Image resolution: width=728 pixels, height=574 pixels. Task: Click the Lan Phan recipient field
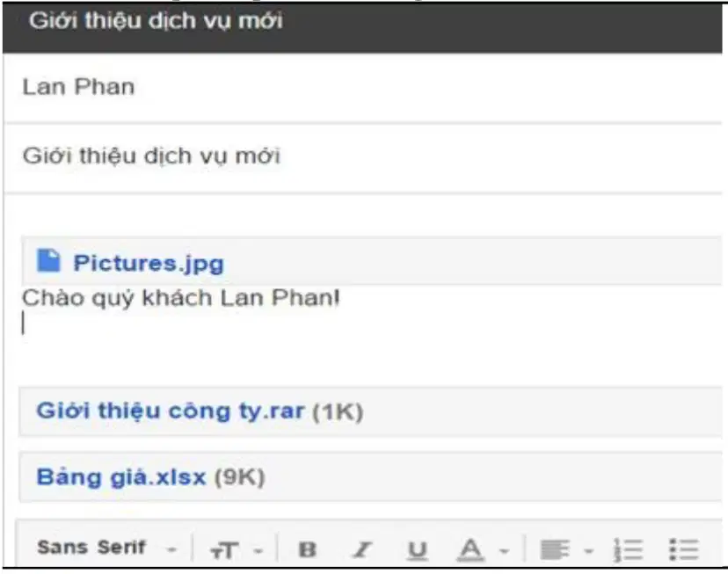point(362,88)
